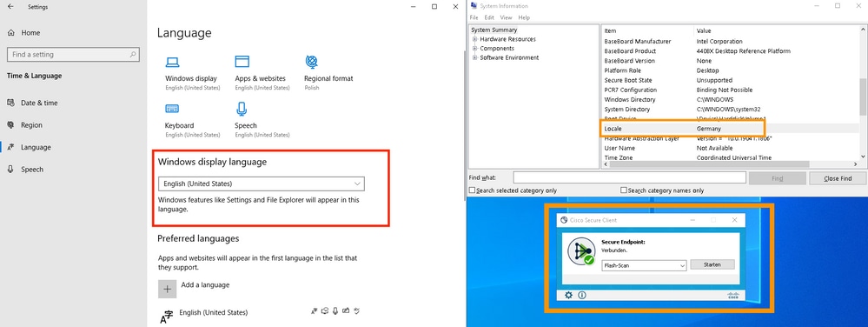Viewport: 868px width, 327px height.
Task: Select System Summary tree root
Action: tap(494, 30)
